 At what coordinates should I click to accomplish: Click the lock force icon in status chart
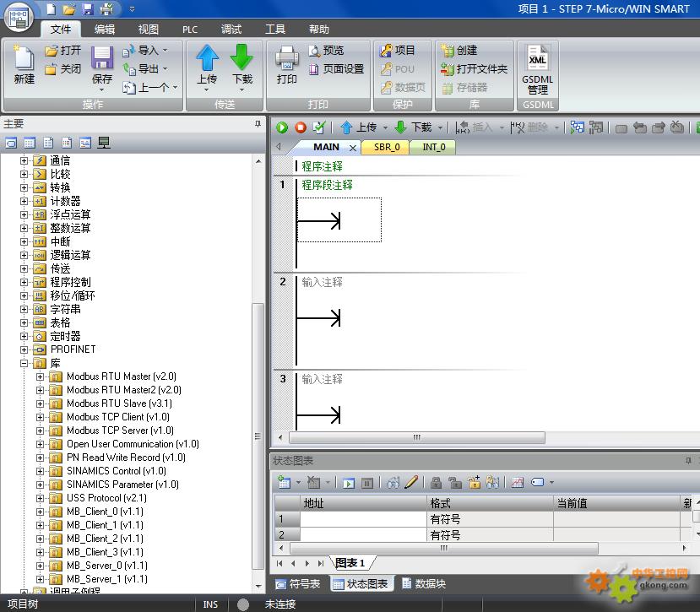[x=436, y=483]
